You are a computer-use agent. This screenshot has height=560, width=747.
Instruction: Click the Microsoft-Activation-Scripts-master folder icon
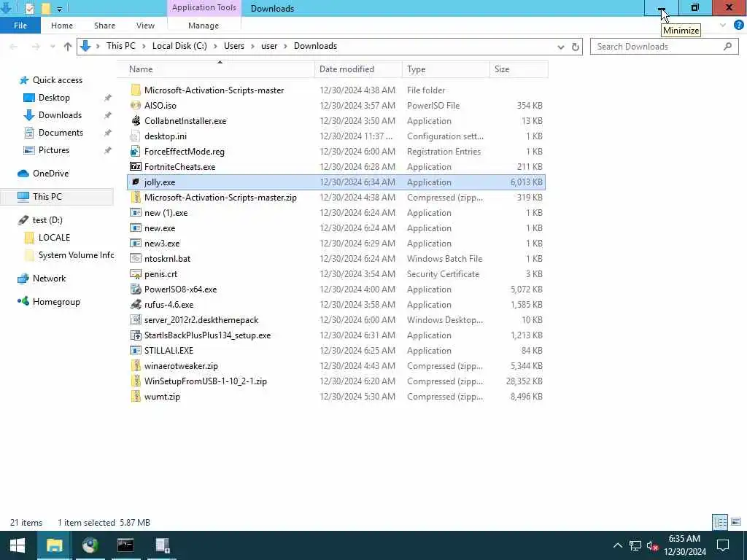click(x=136, y=90)
